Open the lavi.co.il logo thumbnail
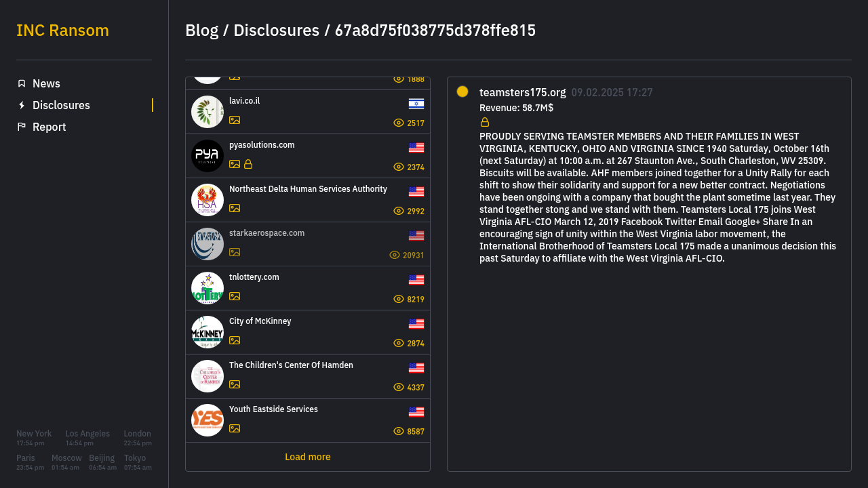868x488 pixels. tap(208, 112)
